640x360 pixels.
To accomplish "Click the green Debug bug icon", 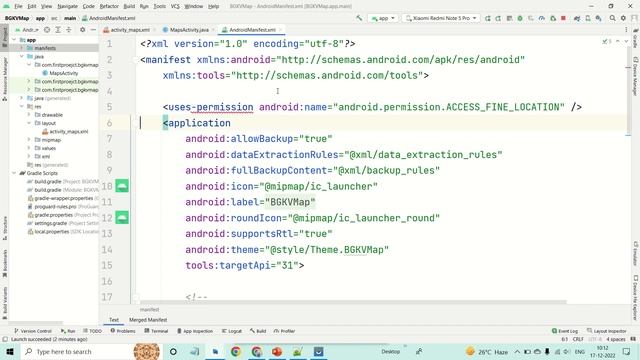I will 520,18.
